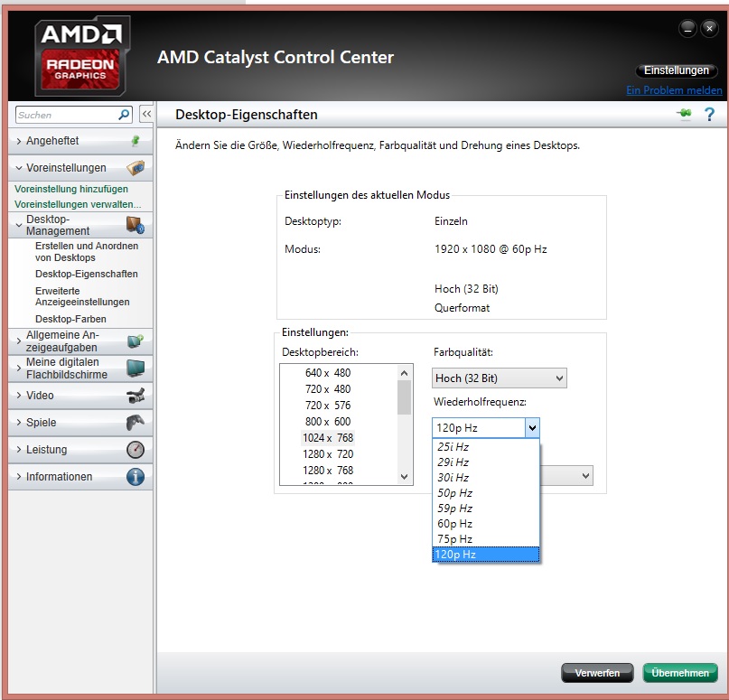Select 1024 x 768 desktop resolution
This screenshot has height=700, width=729.
tap(328, 438)
